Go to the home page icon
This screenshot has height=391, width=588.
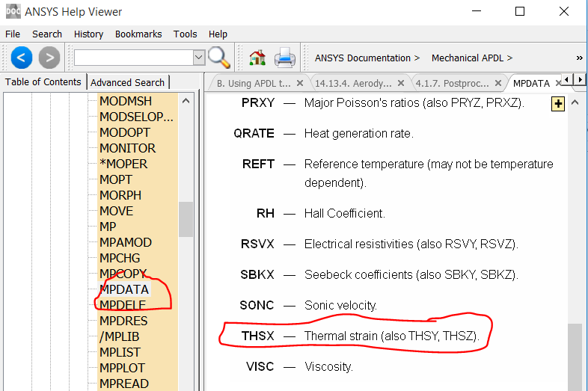(257, 58)
